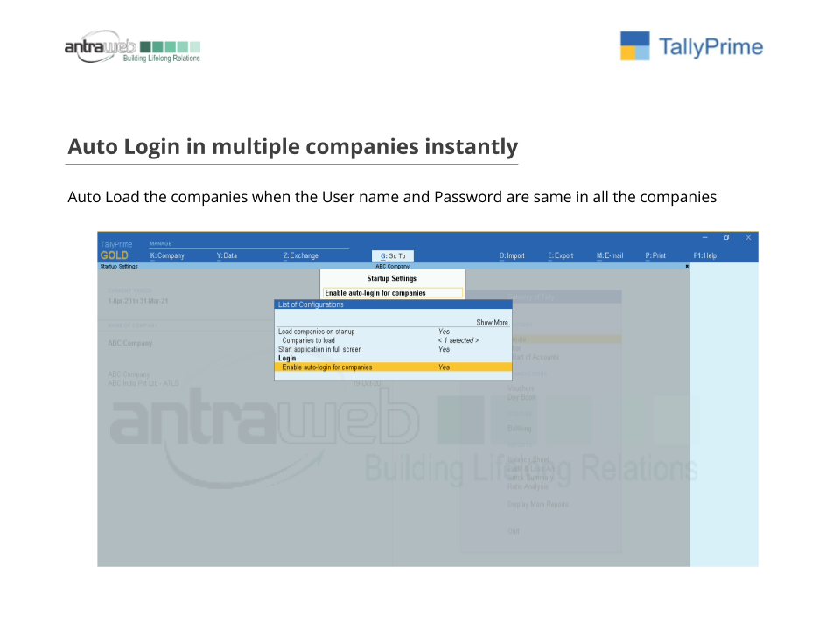Restore the TallyPrime window
This screenshot has width=840, height=630.
tap(726, 237)
